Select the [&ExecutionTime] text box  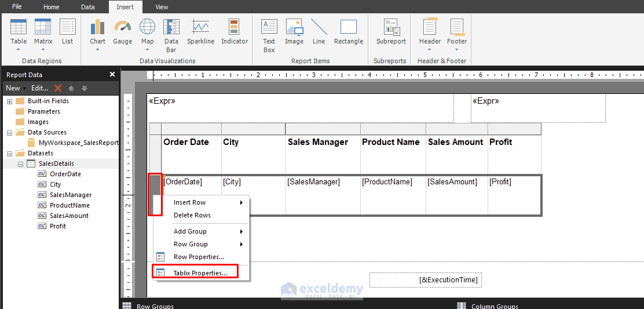426,280
